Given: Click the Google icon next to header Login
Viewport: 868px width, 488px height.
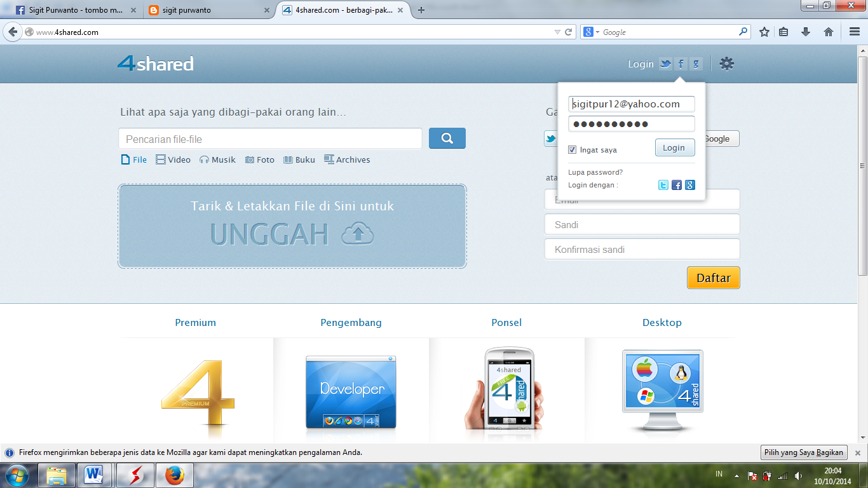Looking at the screenshot, I should pos(696,64).
